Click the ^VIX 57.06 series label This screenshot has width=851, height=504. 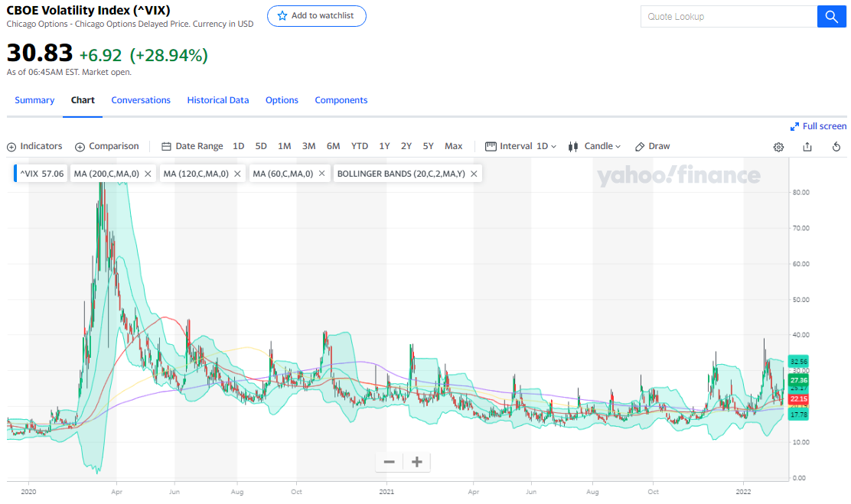point(41,174)
